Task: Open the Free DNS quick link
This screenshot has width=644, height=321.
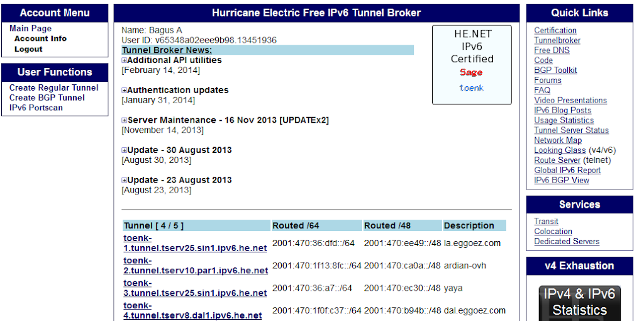Action: [x=552, y=50]
